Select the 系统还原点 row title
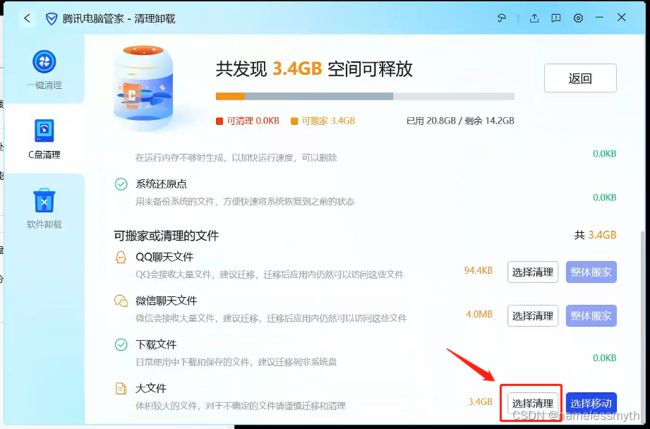Viewport: 650px width, 429px height. click(161, 184)
